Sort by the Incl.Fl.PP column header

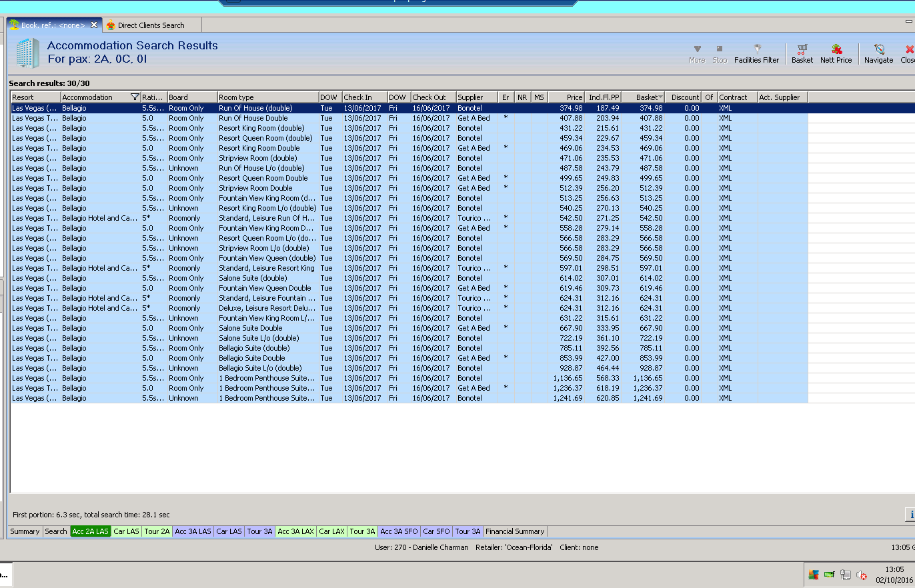(604, 97)
